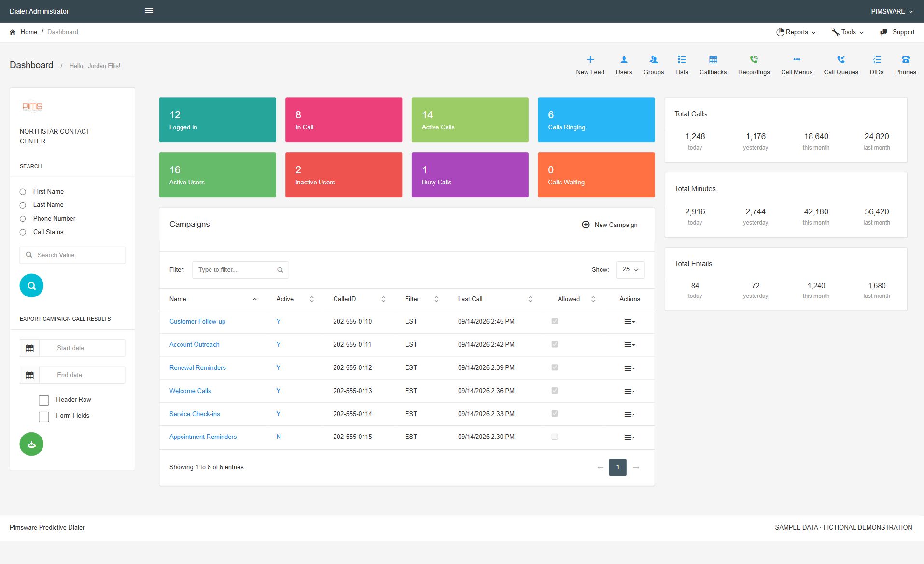Check the Form Fields checkbox

[44, 417]
